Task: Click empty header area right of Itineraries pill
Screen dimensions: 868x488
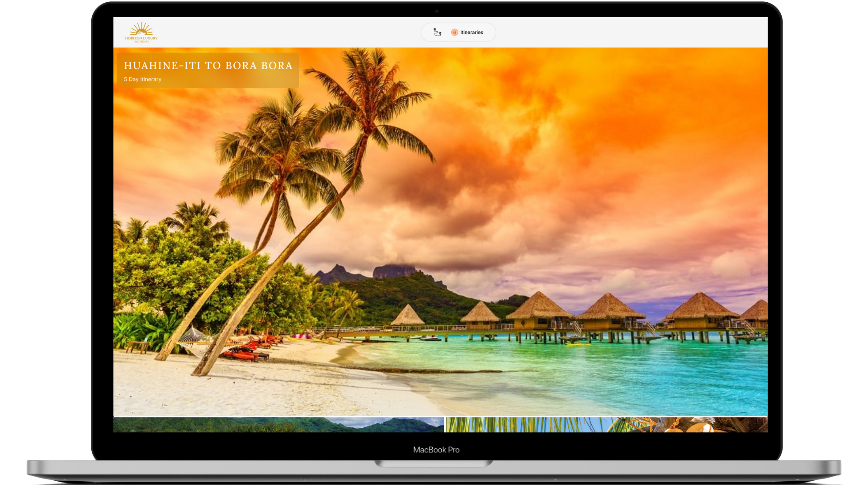Action: pyautogui.click(x=633, y=33)
